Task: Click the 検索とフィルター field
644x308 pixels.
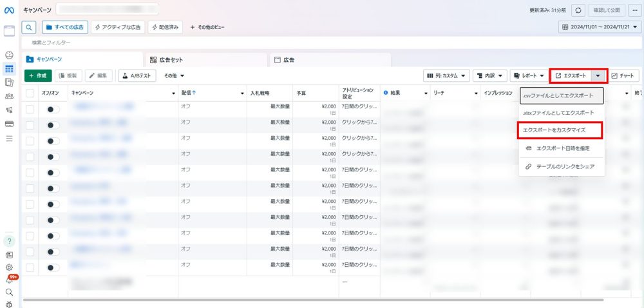Action: coord(332,43)
